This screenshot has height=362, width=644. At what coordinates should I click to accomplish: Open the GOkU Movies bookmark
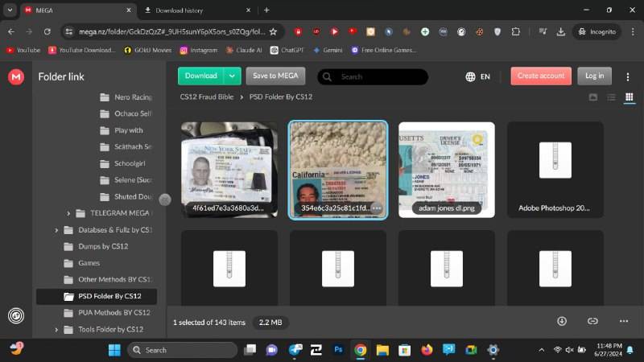point(148,50)
